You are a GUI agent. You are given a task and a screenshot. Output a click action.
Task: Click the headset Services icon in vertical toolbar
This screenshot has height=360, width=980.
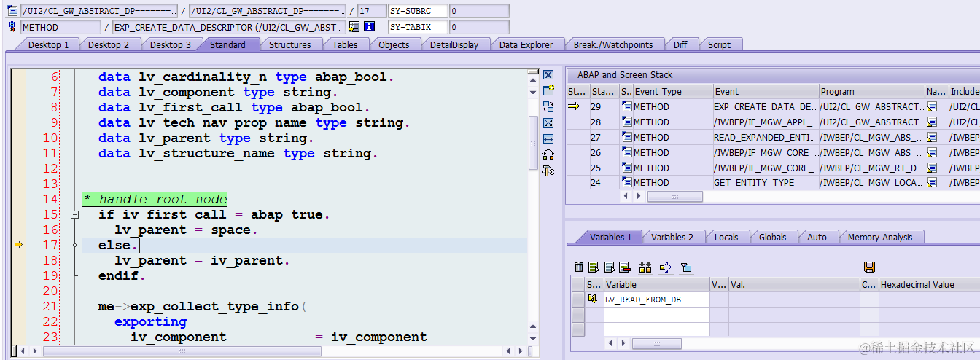548,154
